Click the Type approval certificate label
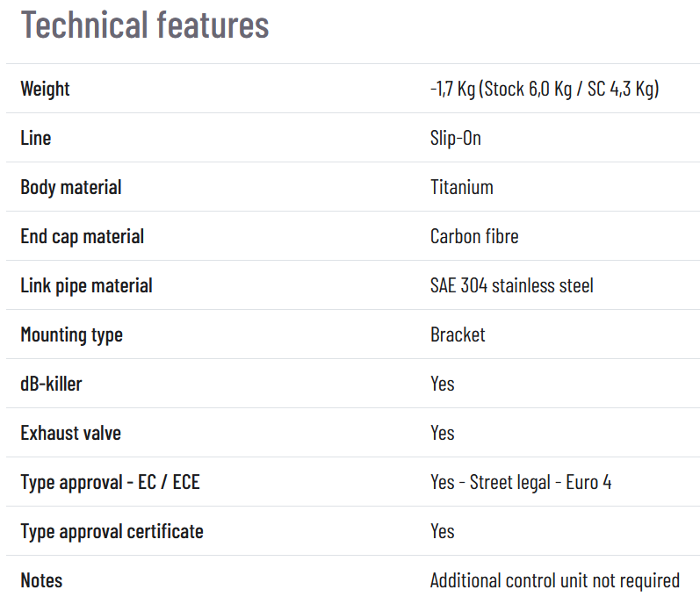This screenshot has width=700, height=597. 112,531
